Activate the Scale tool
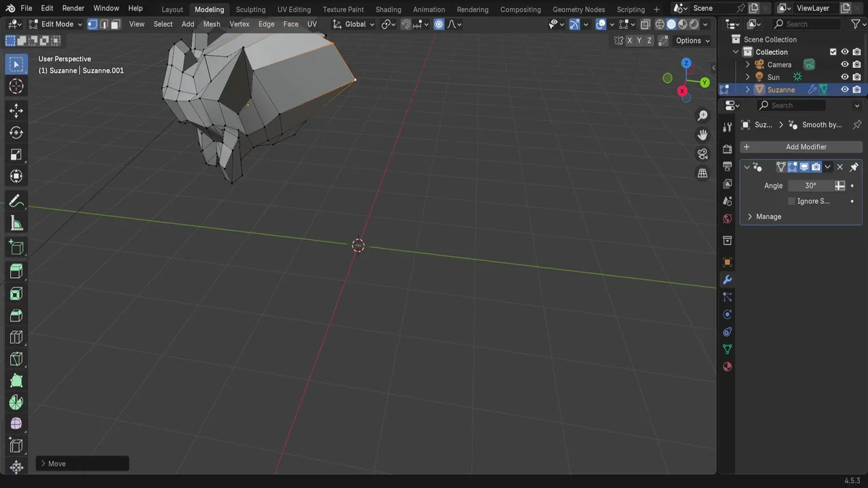Viewport: 868px width, 488px height. coord(16,155)
